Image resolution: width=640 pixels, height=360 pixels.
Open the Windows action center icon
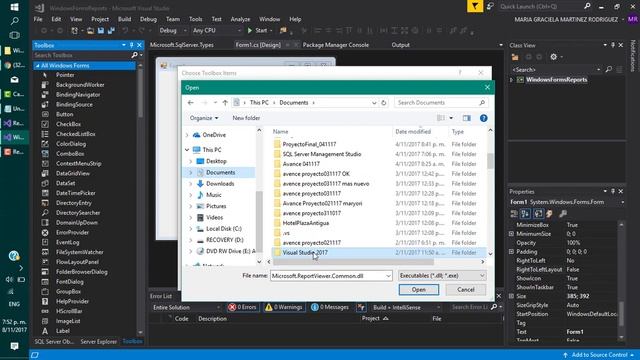14,346
